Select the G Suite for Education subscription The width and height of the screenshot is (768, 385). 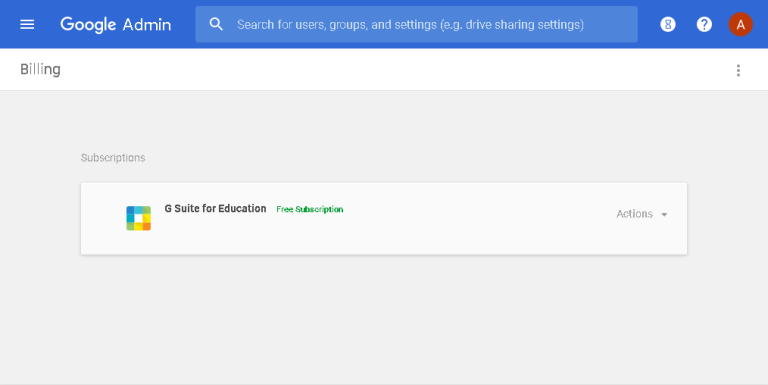pos(215,208)
